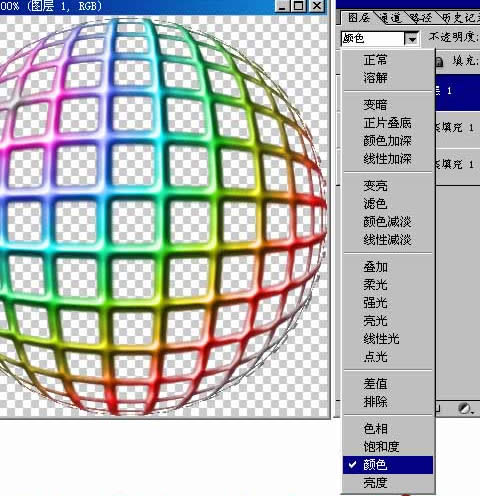Open the 路径 tab
Image resolution: width=480 pixels, height=496 pixels.
pyautogui.click(x=421, y=18)
